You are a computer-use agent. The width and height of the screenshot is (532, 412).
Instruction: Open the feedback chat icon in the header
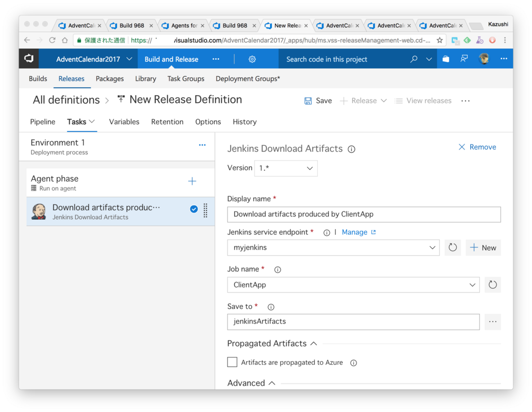pyautogui.click(x=464, y=59)
